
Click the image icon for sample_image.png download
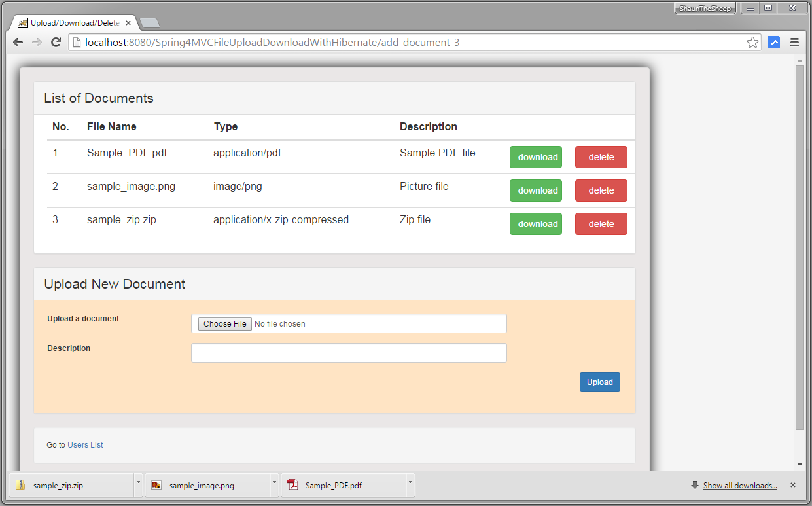(156, 485)
